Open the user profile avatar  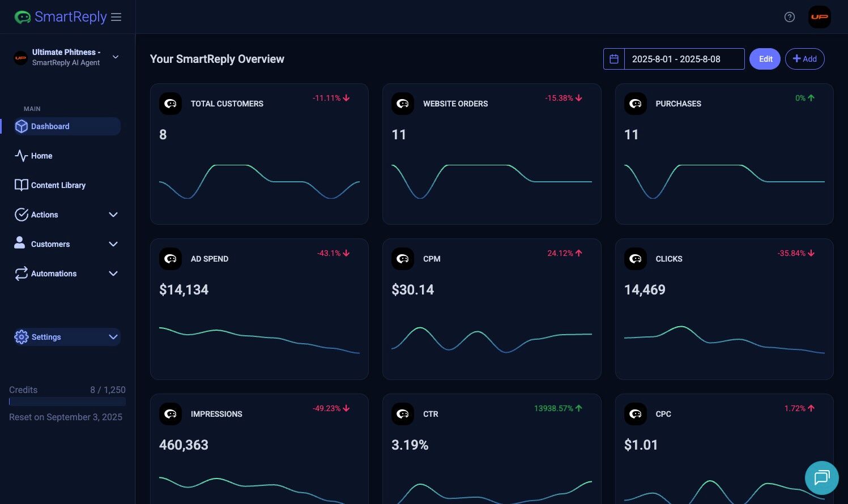(x=819, y=17)
